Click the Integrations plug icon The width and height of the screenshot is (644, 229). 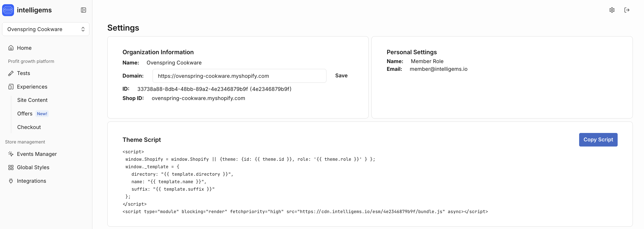[x=11, y=181]
